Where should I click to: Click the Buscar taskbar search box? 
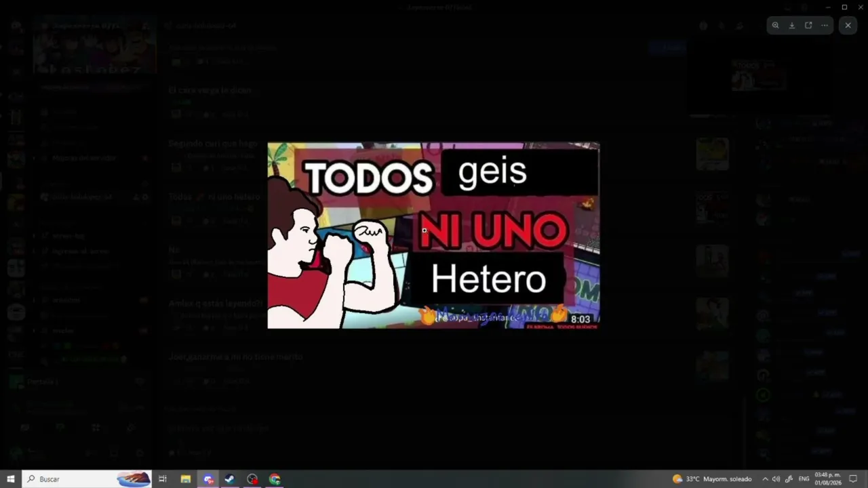[87, 479]
